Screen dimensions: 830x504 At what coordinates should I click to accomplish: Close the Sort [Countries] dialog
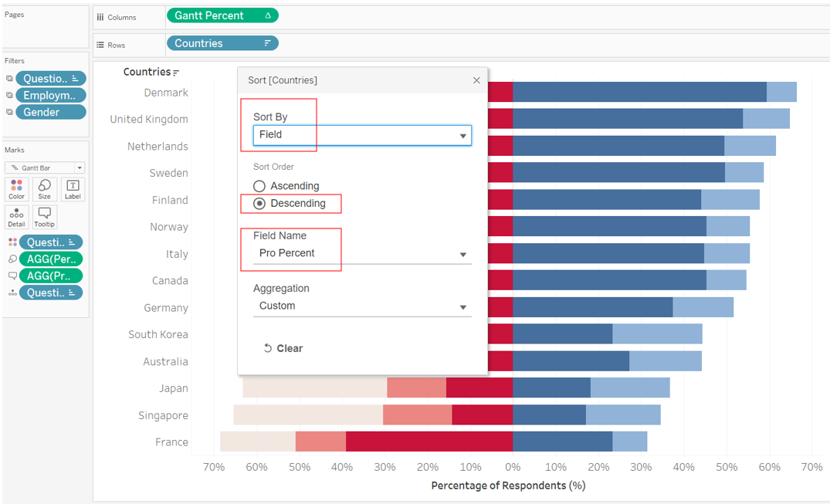click(476, 80)
